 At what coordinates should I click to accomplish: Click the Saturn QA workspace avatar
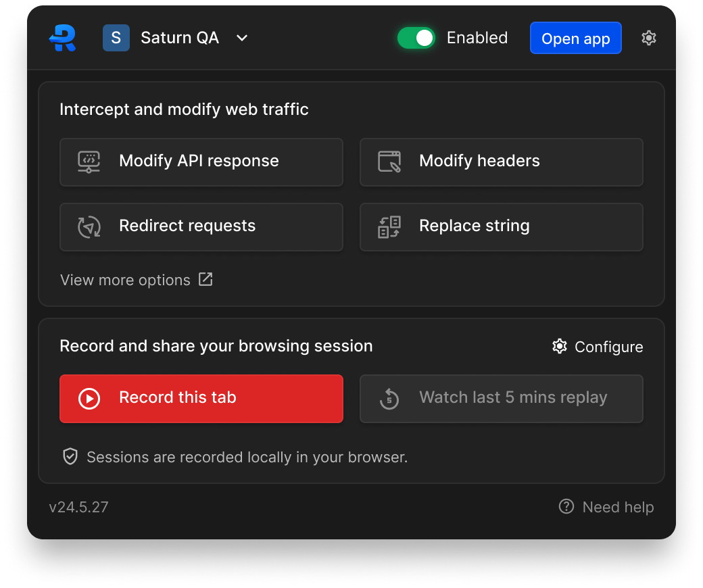point(116,38)
